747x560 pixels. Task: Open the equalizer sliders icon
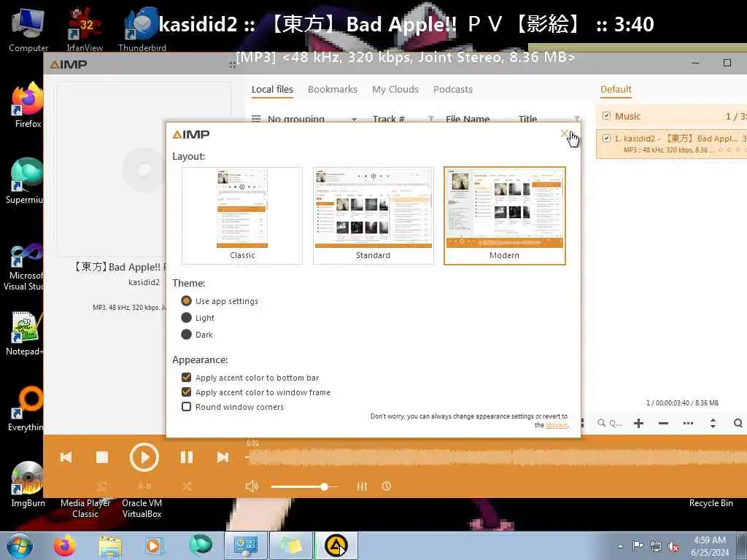pos(362,486)
